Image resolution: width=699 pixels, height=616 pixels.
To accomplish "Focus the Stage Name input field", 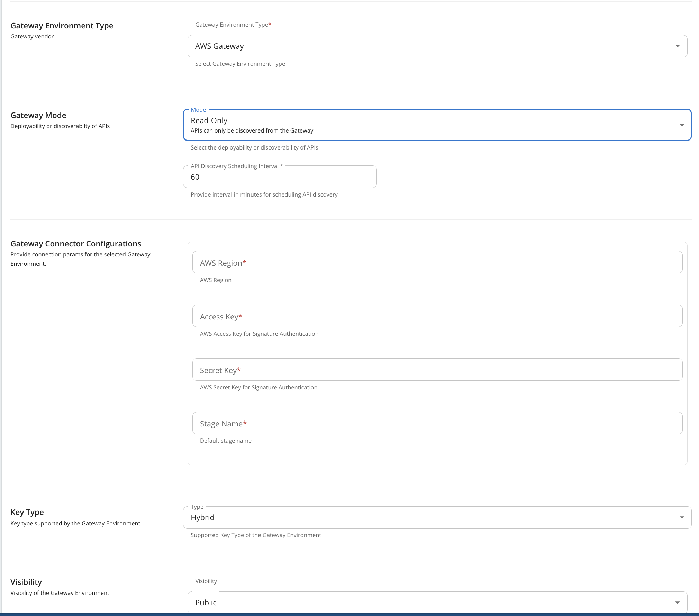I will pyautogui.click(x=437, y=423).
